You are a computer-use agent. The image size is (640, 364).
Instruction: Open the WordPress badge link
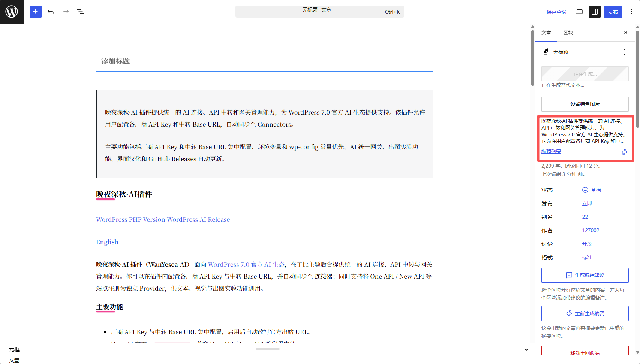click(112, 219)
